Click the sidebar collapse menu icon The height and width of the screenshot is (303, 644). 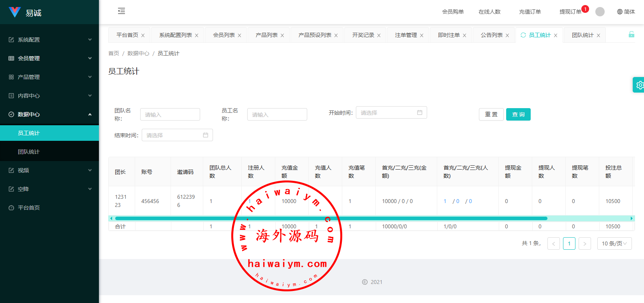(121, 11)
